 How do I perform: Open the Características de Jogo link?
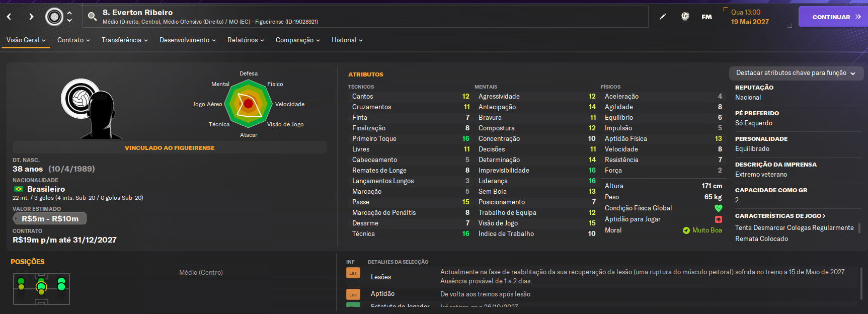(x=779, y=216)
